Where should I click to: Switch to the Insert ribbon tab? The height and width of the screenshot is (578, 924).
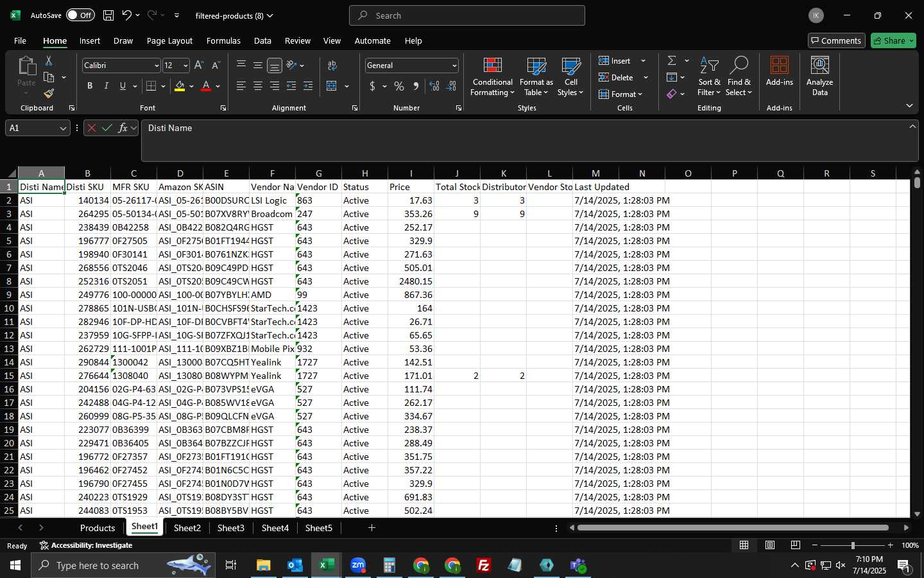pos(90,40)
